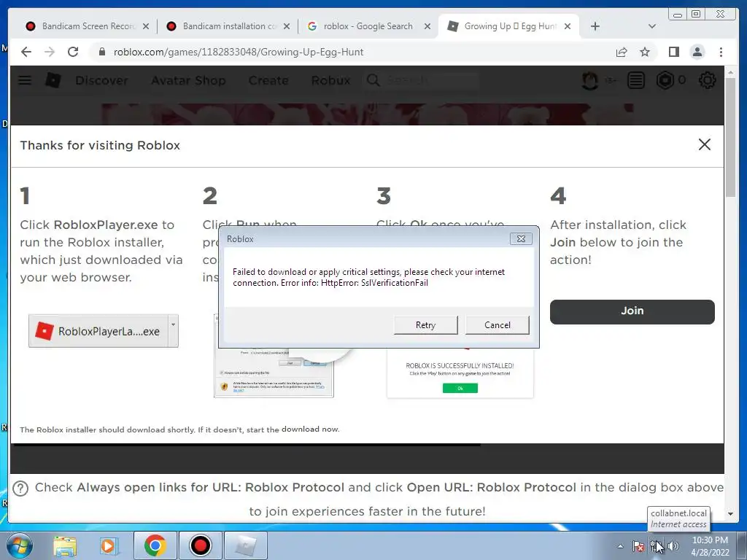
Task: Toggle the Chrome side panel
Action: (x=673, y=52)
